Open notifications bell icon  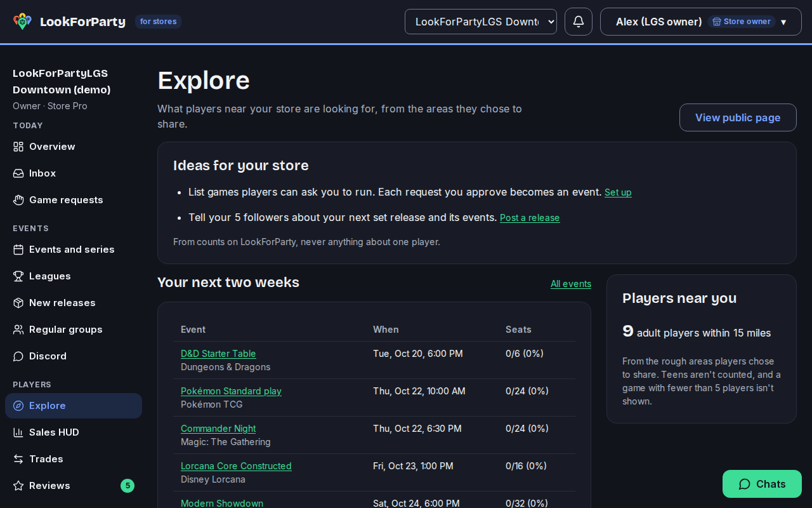[579, 22]
